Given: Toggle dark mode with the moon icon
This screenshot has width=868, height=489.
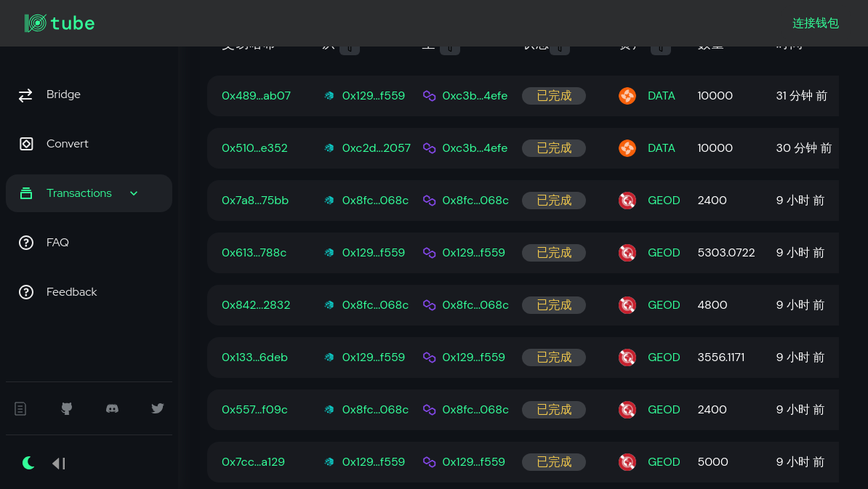Looking at the screenshot, I should 28,463.
